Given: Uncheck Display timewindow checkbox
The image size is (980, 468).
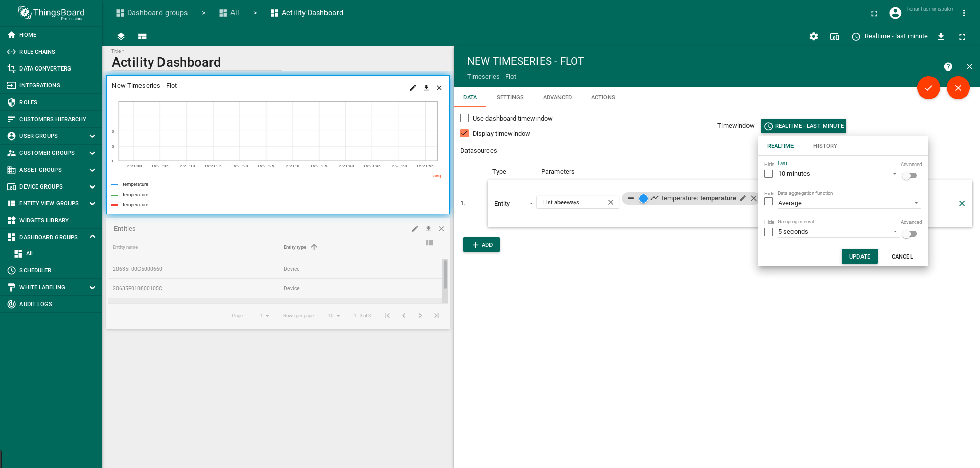Looking at the screenshot, I should tap(464, 133).
